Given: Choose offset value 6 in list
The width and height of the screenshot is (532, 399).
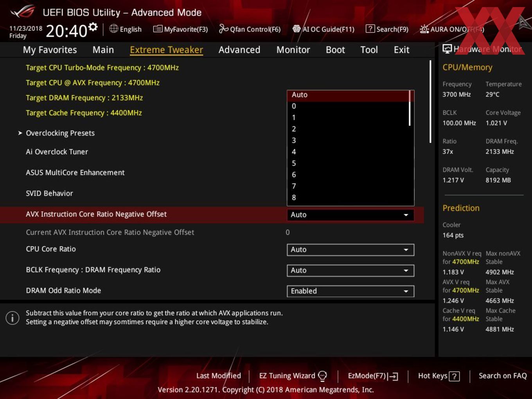Looking at the screenshot, I should (x=348, y=174).
